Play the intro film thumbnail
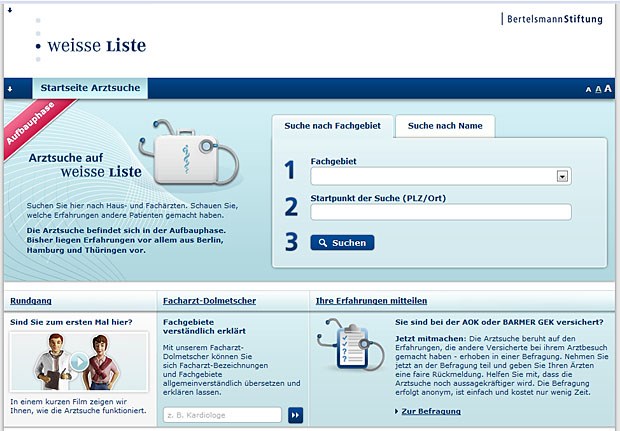Viewport: 620px width, 431px height. 79,361
